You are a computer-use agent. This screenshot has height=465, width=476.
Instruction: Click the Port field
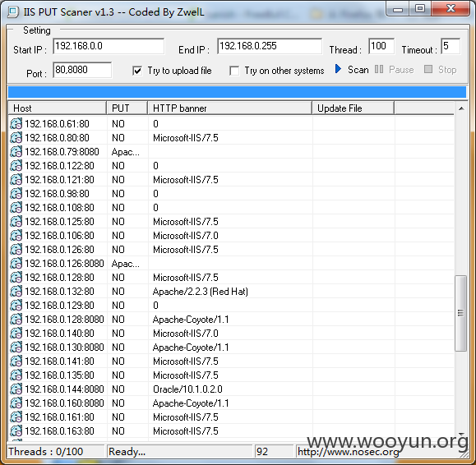click(82, 70)
